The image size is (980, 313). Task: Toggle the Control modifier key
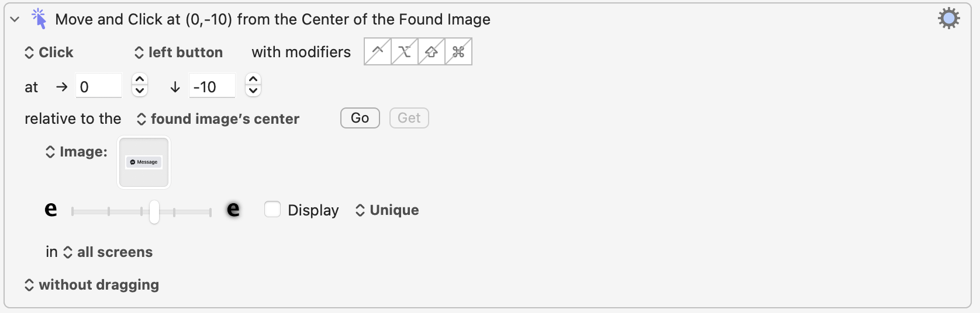378,51
